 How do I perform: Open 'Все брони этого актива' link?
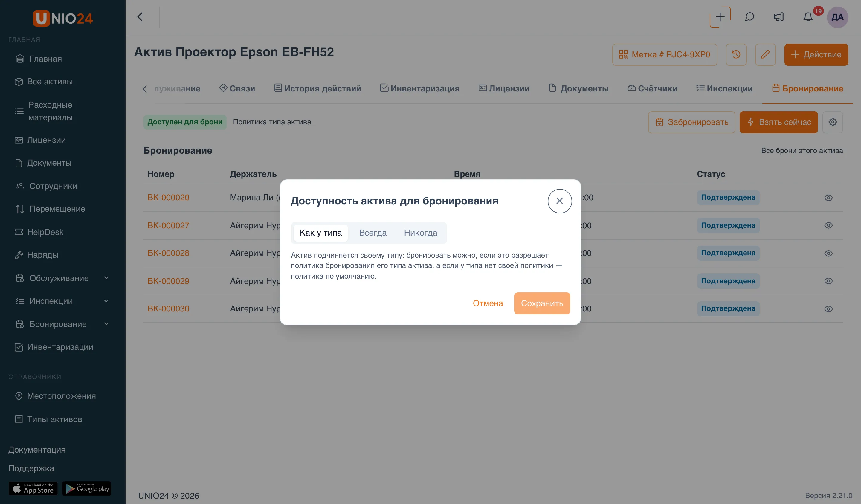(x=802, y=151)
